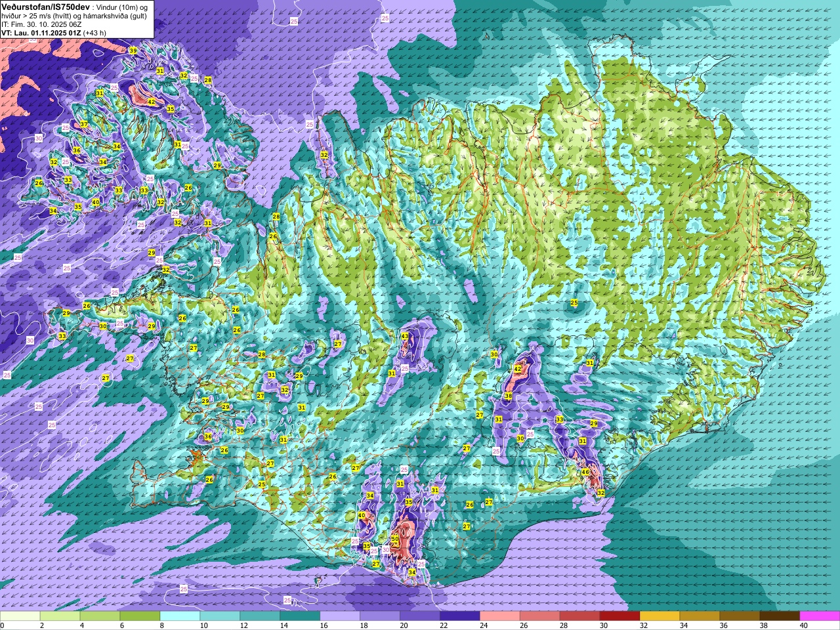Select the yellow gust label 37
Screen dimensions: 840x630
click(x=84, y=125)
